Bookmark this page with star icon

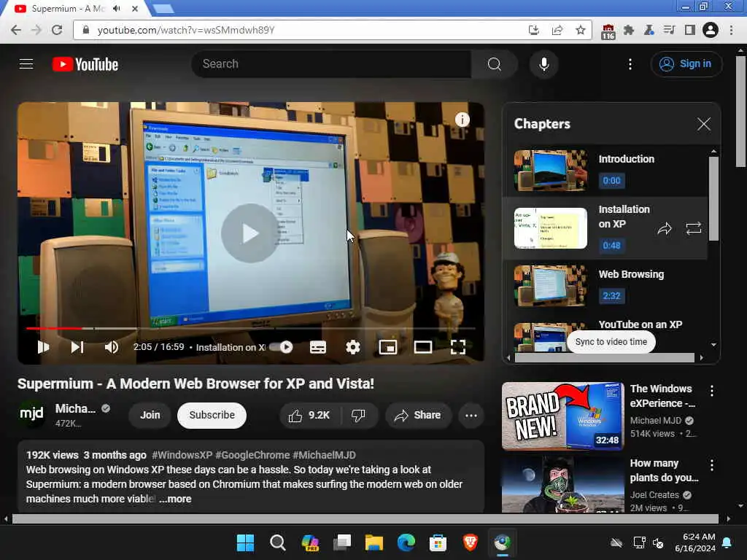(580, 30)
